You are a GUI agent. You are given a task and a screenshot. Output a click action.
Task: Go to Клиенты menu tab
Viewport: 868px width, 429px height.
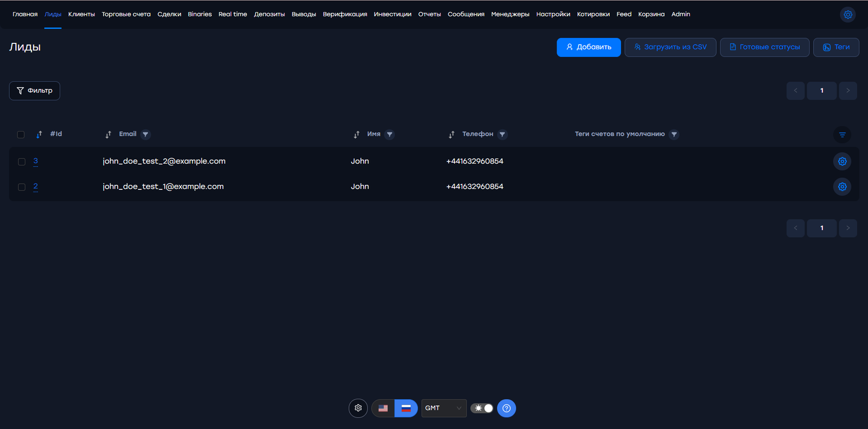coord(81,15)
